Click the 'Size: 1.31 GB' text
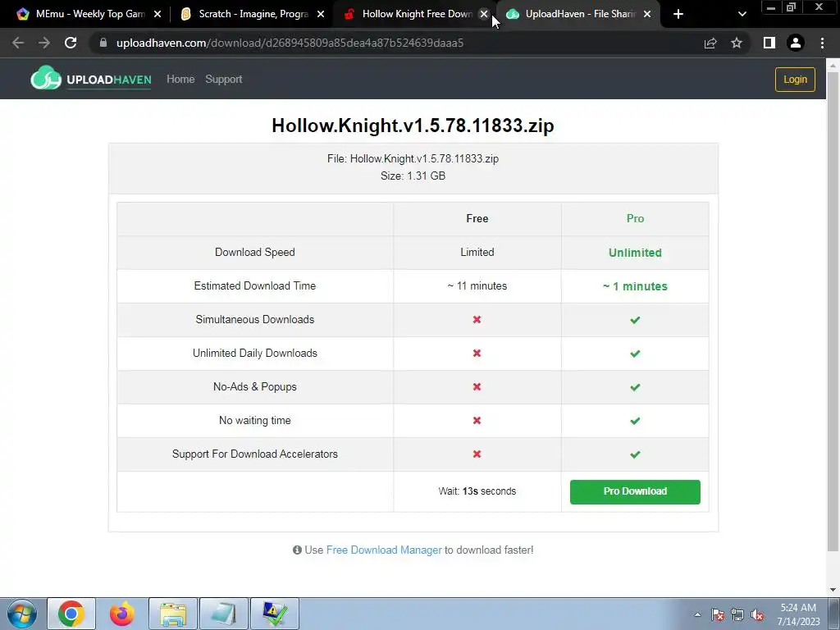The image size is (840, 630). 413,176
